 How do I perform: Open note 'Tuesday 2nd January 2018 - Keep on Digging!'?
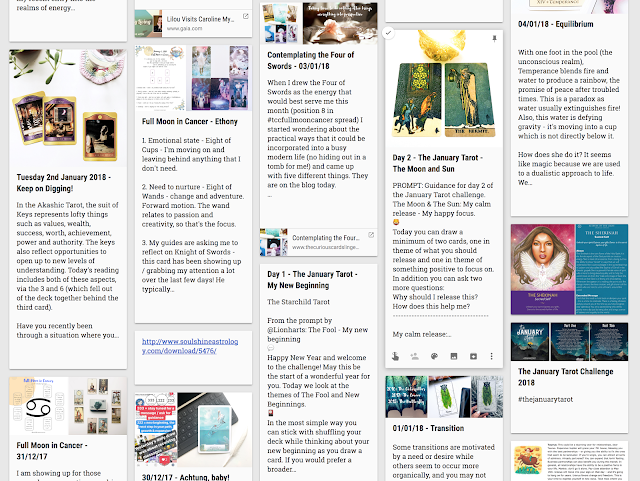[64, 183]
